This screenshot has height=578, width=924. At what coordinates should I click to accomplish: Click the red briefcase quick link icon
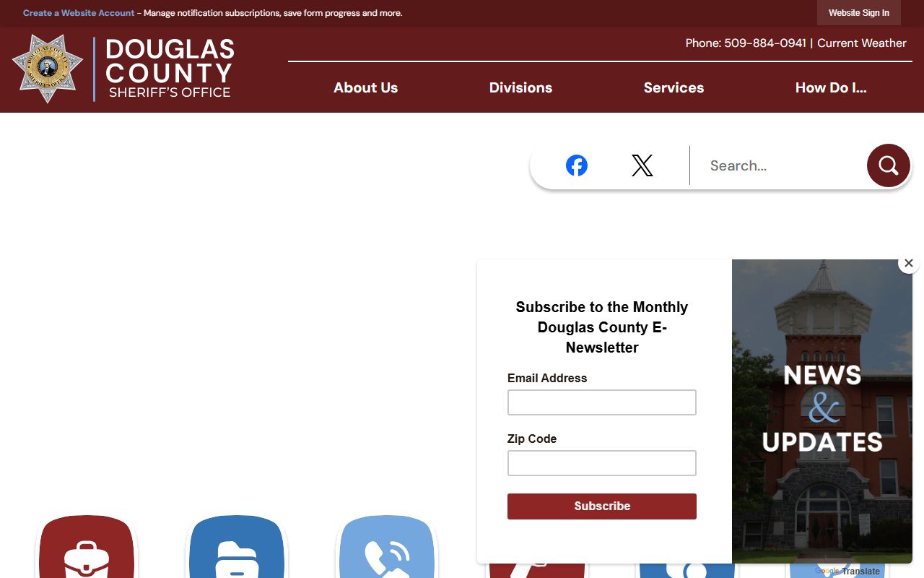click(87, 551)
